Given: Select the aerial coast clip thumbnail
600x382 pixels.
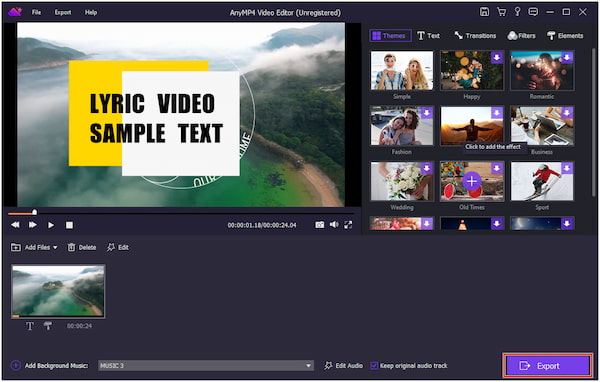Looking at the screenshot, I should click(x=58, y=291).
